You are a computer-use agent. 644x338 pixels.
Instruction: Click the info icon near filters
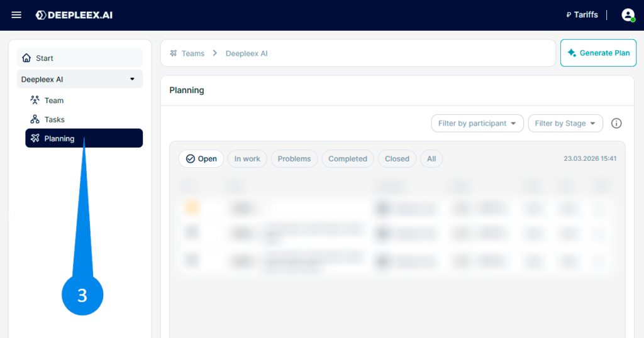point(616,124)
